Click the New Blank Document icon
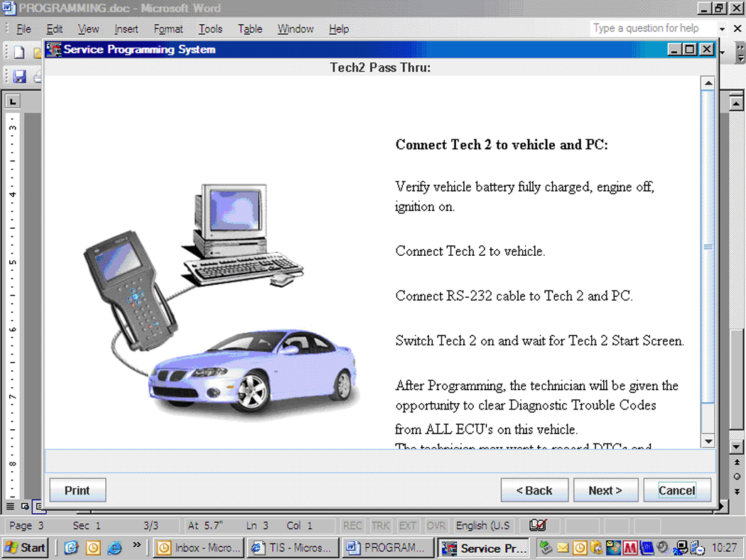Screen dimensions: 746x560 pos(19,53)
